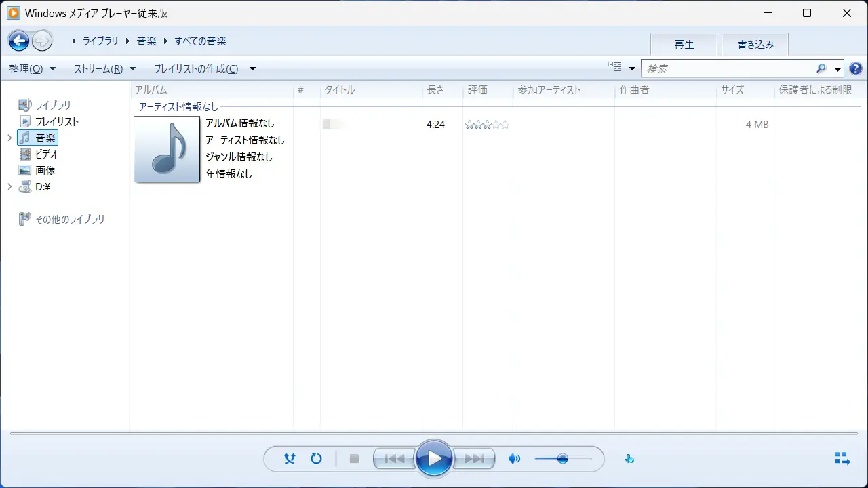Open the search options dropdown arrow
The image size is (868, 488).
pos(838,68)
